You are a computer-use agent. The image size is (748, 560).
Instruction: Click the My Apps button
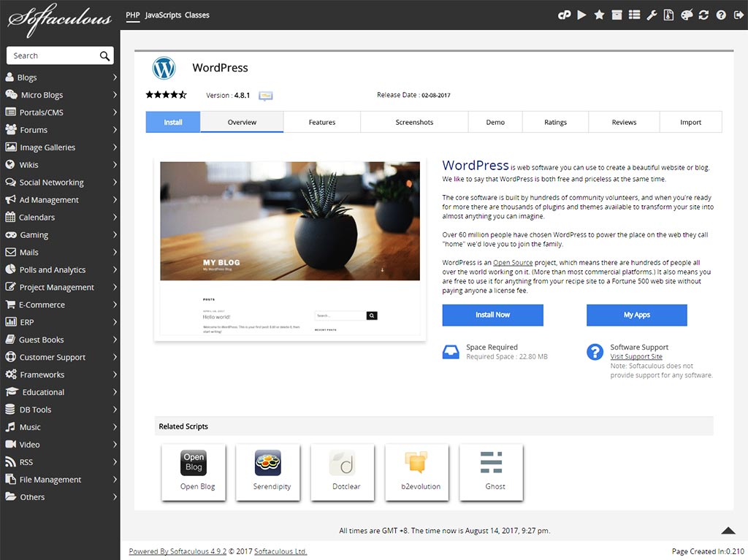click(637, 315)
